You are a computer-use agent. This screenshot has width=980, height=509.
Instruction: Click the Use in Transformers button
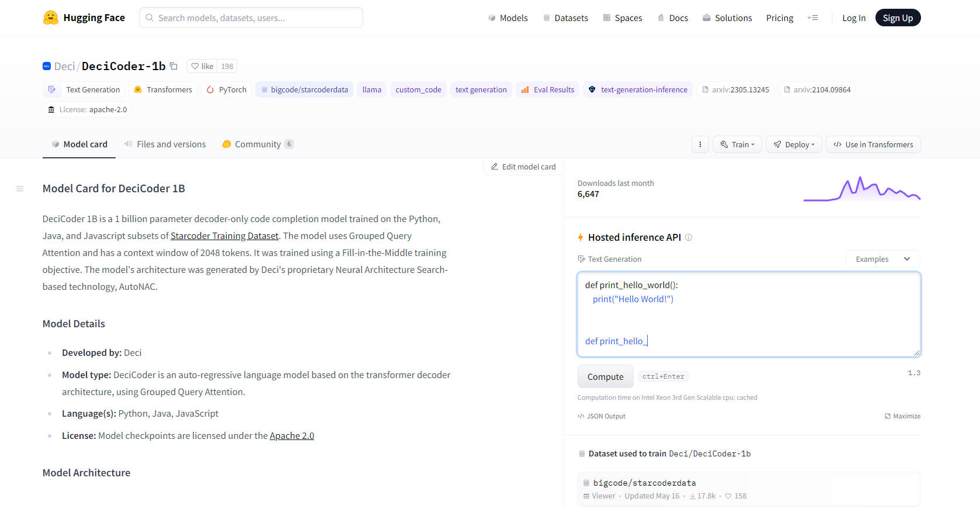click(x=873, y=144)
